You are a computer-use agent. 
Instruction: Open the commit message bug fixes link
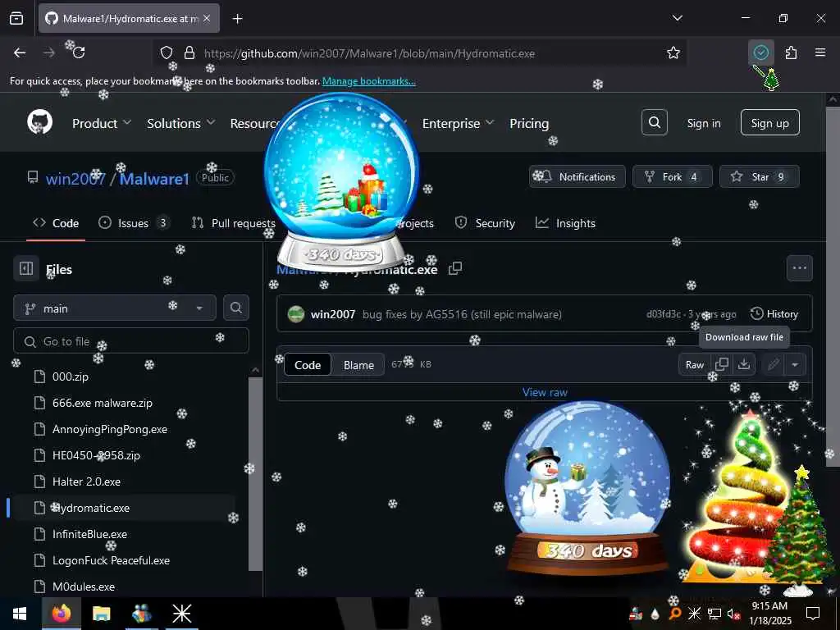tap(462, 314)
